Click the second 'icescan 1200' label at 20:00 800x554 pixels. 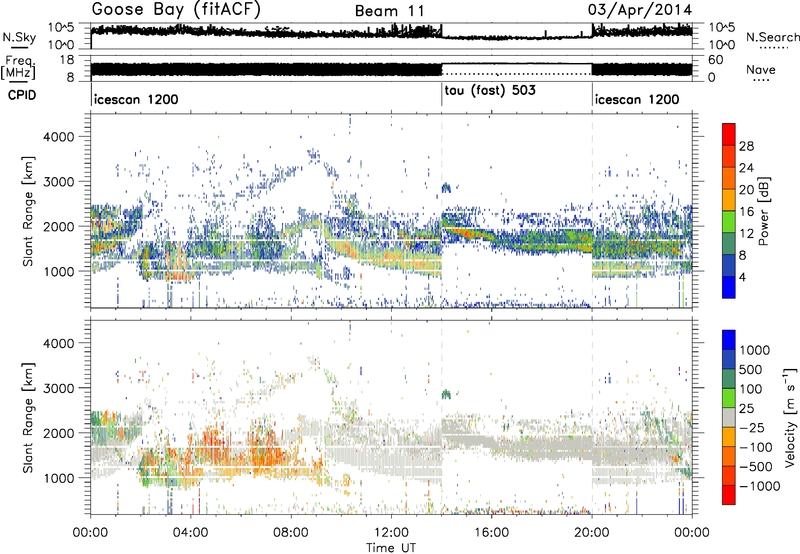point(637,99)
